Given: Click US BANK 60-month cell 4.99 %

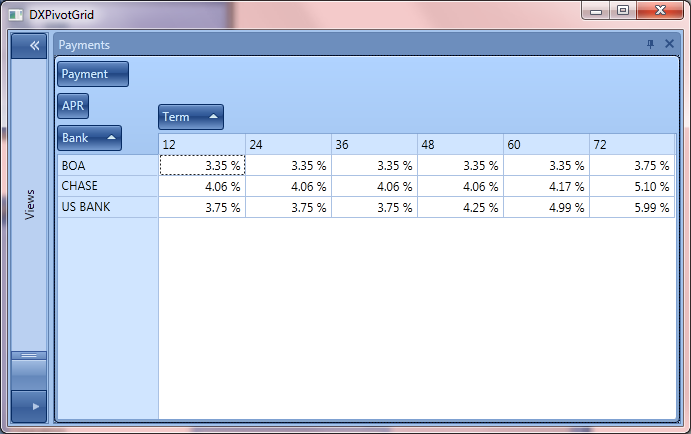Looking at the screenshot, I should point(546,207).
